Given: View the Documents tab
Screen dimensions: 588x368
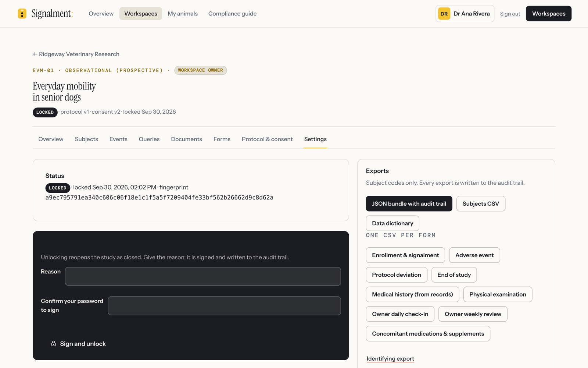Looking at the screenshot, I should coord(186,139).
